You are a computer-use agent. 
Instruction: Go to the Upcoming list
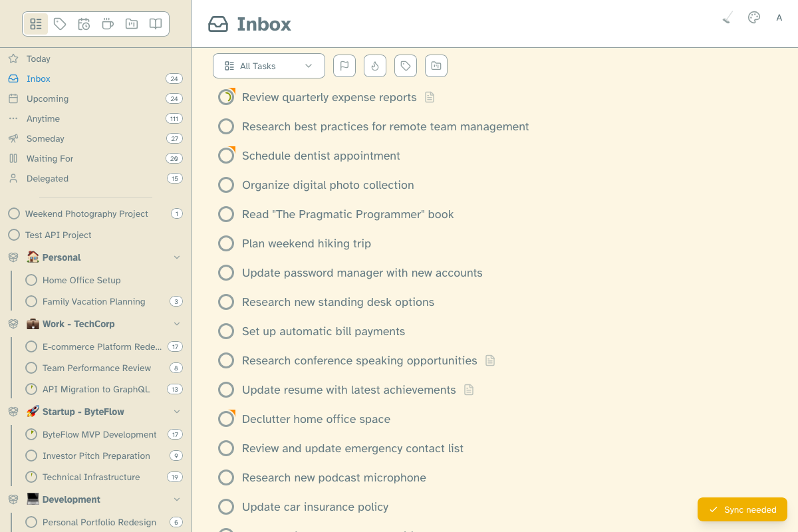[47, 98]
